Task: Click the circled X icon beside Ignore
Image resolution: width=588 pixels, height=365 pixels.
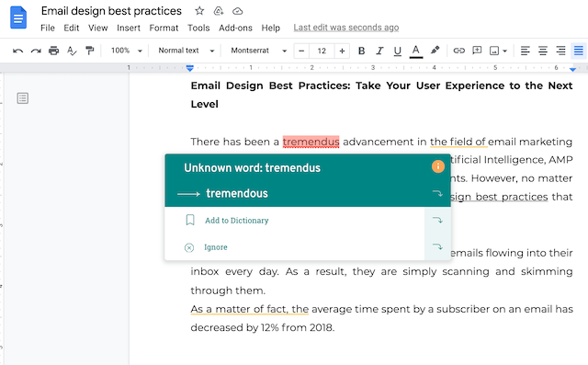Action: (189, 247)
